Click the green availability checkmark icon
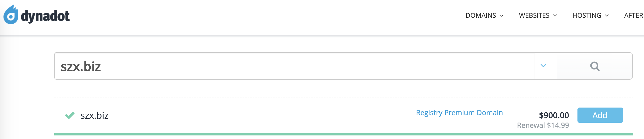 pos(70,115)
